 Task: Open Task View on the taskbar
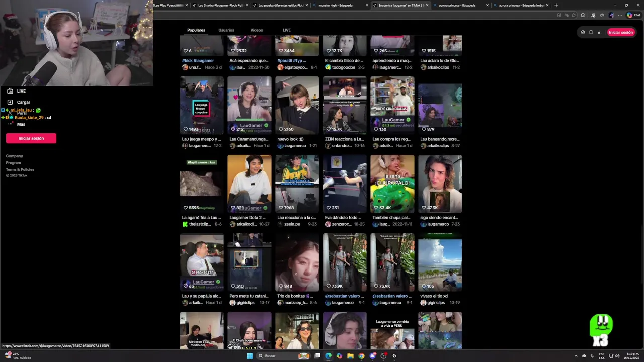(x=317, y=356)
